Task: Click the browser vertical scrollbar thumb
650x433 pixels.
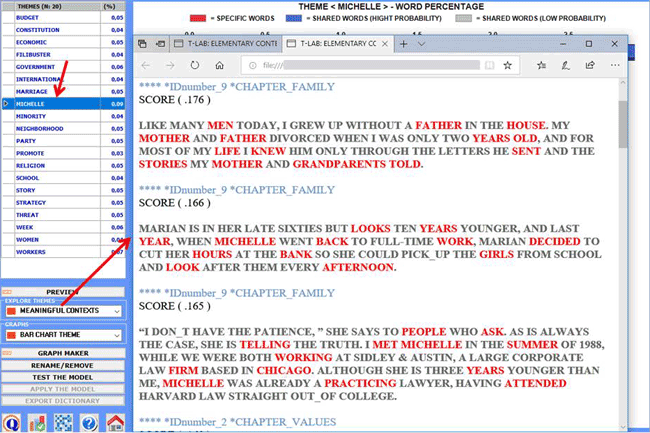Action: pyautogui.click(x=623, y=123)
